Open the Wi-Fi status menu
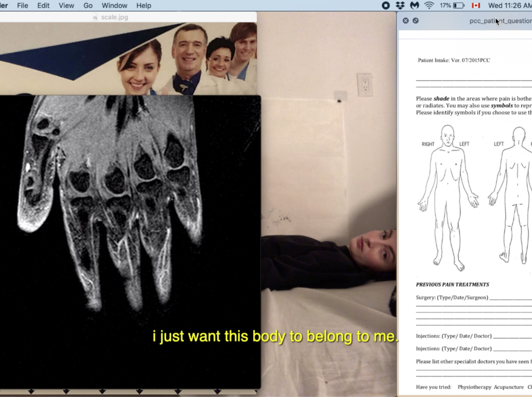This screenshot has width=532, height=397. click(428, 6)
